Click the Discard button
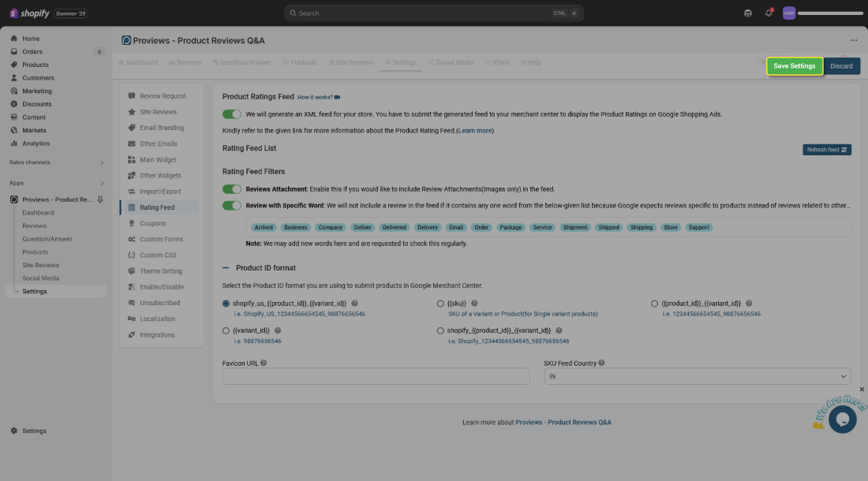Image resolution: width=868 pixels, height=481 pixels. click(841, 66)
